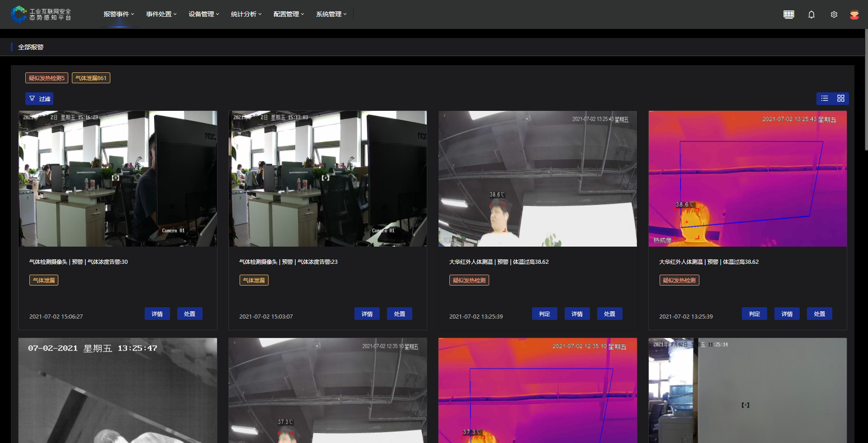Open the settings gear icon
This screenshot has width=868, height=443.
pyautogui.click(x=834, y=14)
